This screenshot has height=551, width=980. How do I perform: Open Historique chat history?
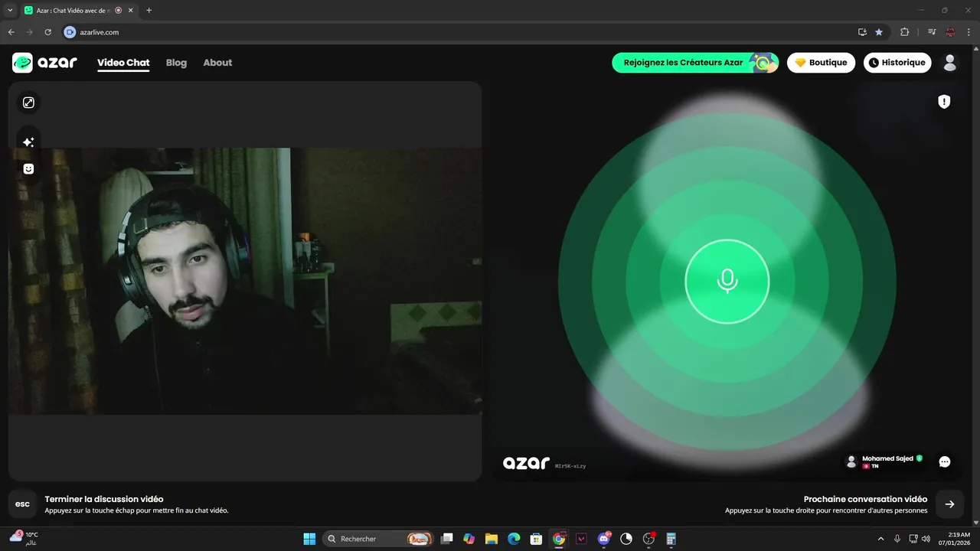(897, 63)
